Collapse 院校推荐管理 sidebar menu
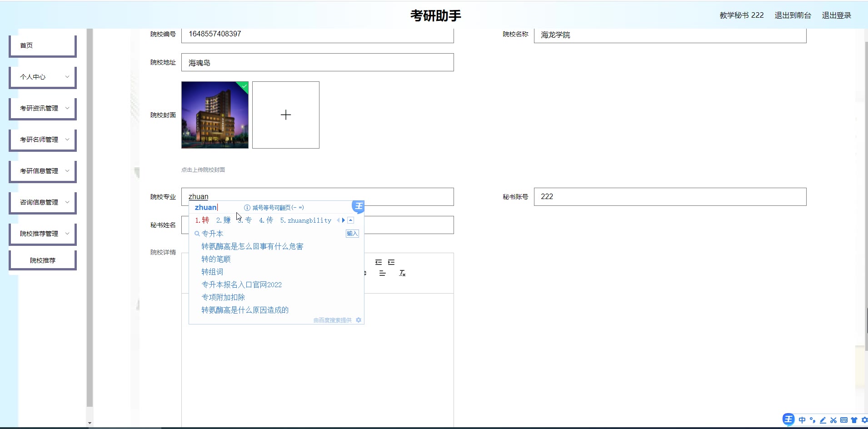This screenshot has width=868, height=429. (42, 234)
